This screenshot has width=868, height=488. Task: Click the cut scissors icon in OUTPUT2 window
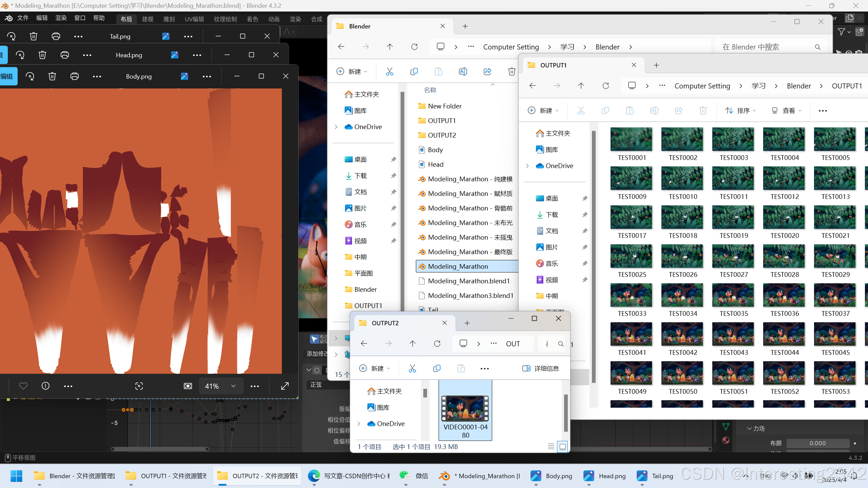(x=412, y=368)
